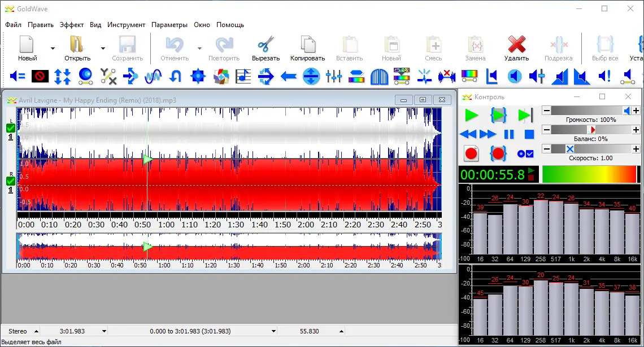Click the Вырезать scissors icon
Viewport: 644px width, 347px height.
(x=266, y=45)
